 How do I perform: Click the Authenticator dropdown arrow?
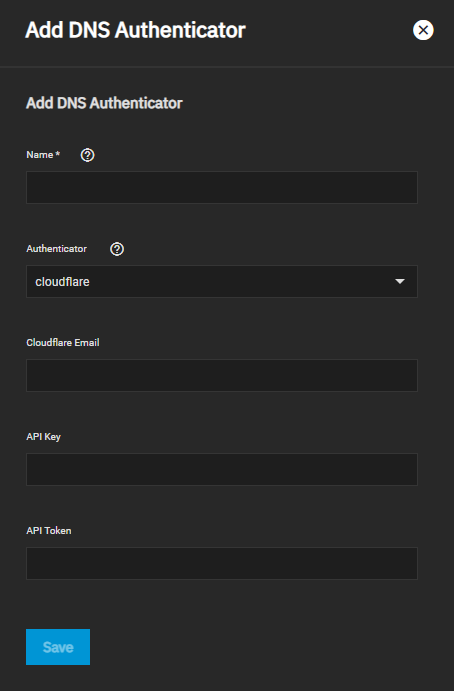pyautogui.click(x=400, y=282)
